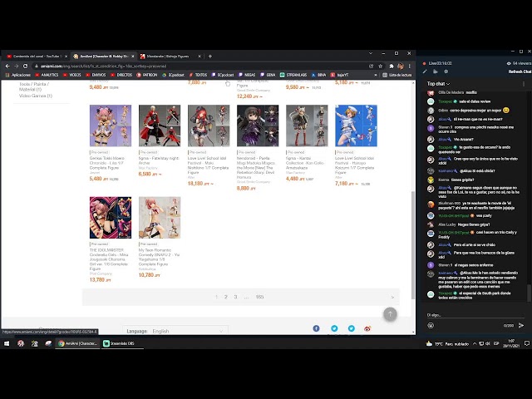The image size is (532, 399).
Task: Click the next page arrow in pagination
Action: click(392, 298)
